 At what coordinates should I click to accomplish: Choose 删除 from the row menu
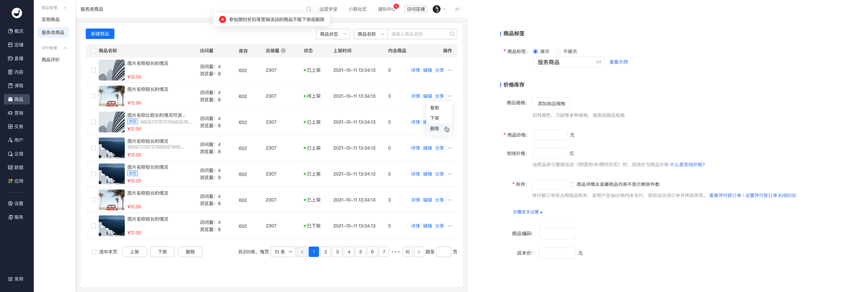click(x=439, y=129)
